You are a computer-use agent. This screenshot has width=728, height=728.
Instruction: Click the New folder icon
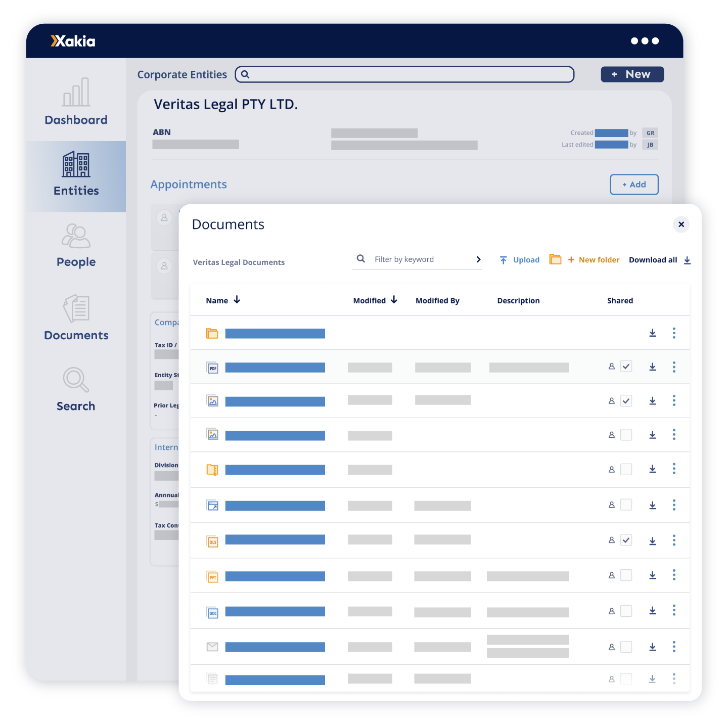(x=555, y=259)
